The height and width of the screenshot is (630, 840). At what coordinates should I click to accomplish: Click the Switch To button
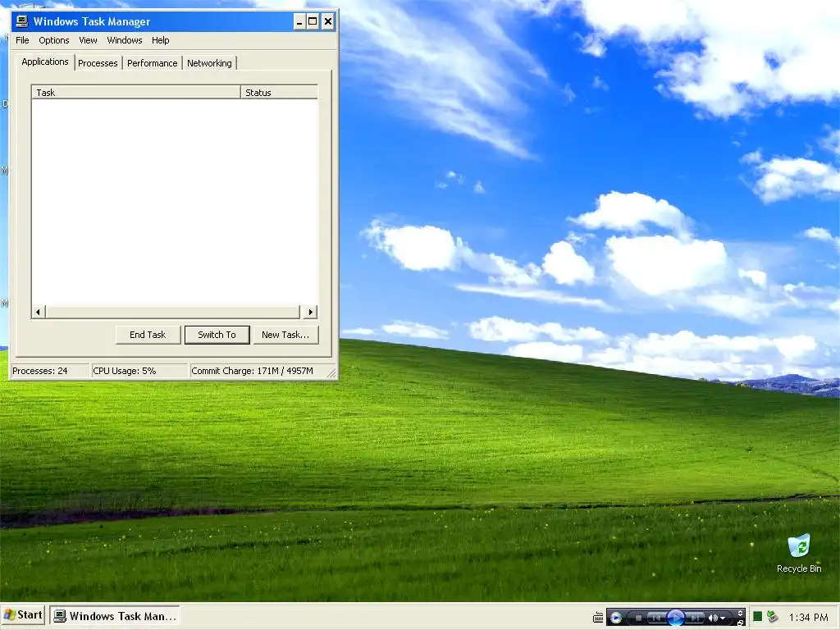tap(217, 335)
